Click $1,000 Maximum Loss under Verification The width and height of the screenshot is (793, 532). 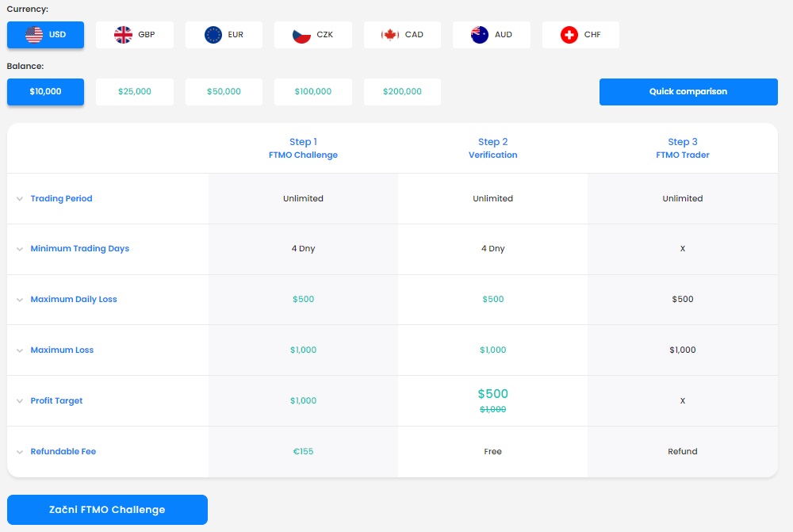point(493,350)
